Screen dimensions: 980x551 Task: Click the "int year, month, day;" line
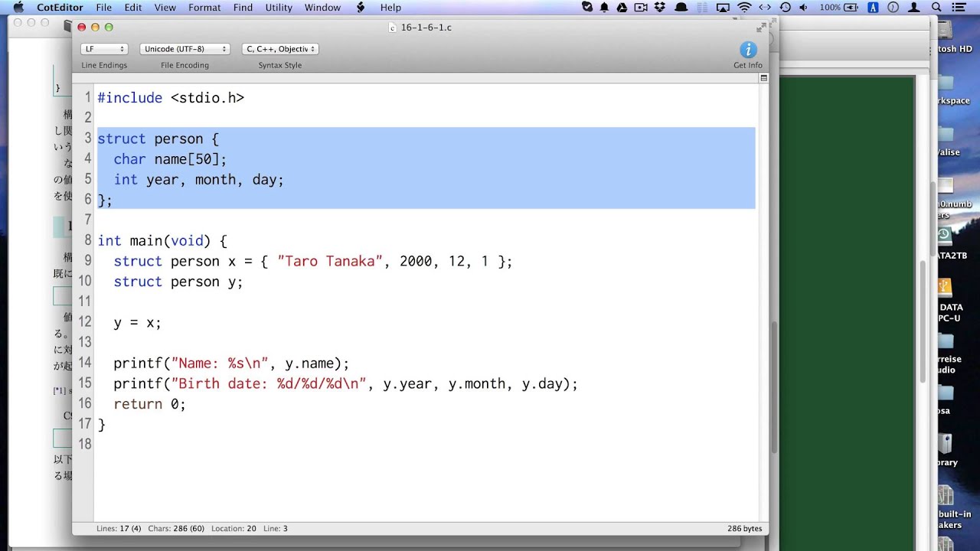coord(198,180)
